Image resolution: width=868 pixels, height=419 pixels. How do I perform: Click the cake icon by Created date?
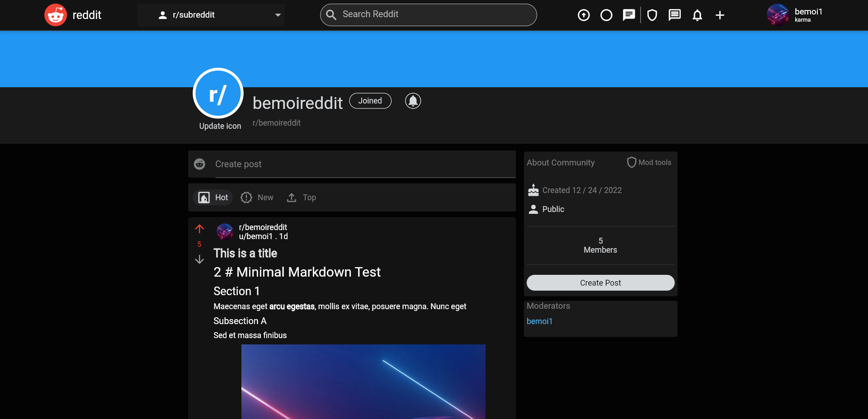click(x=533, y=190)
